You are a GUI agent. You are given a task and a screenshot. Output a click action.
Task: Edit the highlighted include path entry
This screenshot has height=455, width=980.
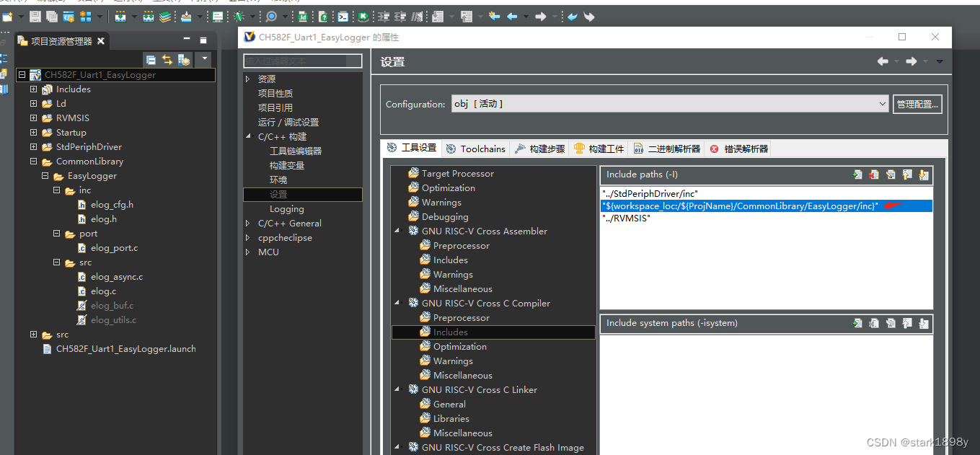tap(891, 175)
